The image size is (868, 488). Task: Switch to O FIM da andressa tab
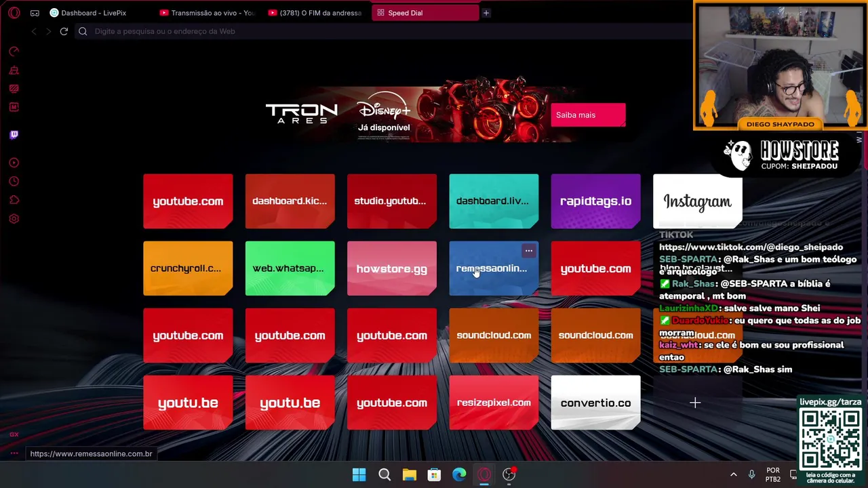click(x=317, y=13)
